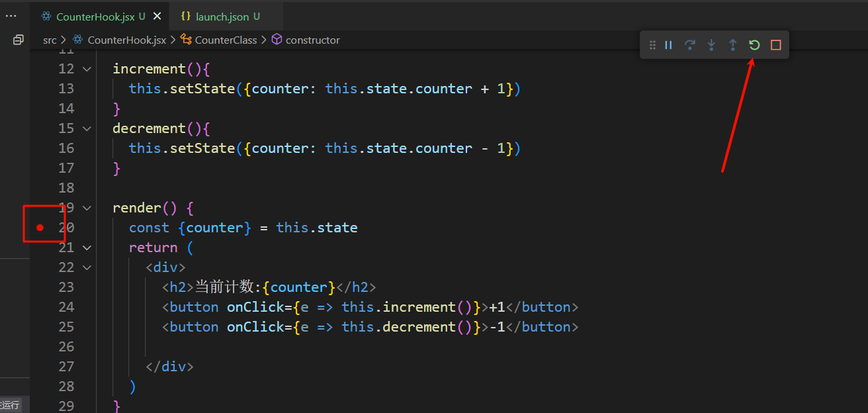868x413 pixels.
Task: Click this.decrement() in the onClick on line 25
Action: click(x=407, y=327)
